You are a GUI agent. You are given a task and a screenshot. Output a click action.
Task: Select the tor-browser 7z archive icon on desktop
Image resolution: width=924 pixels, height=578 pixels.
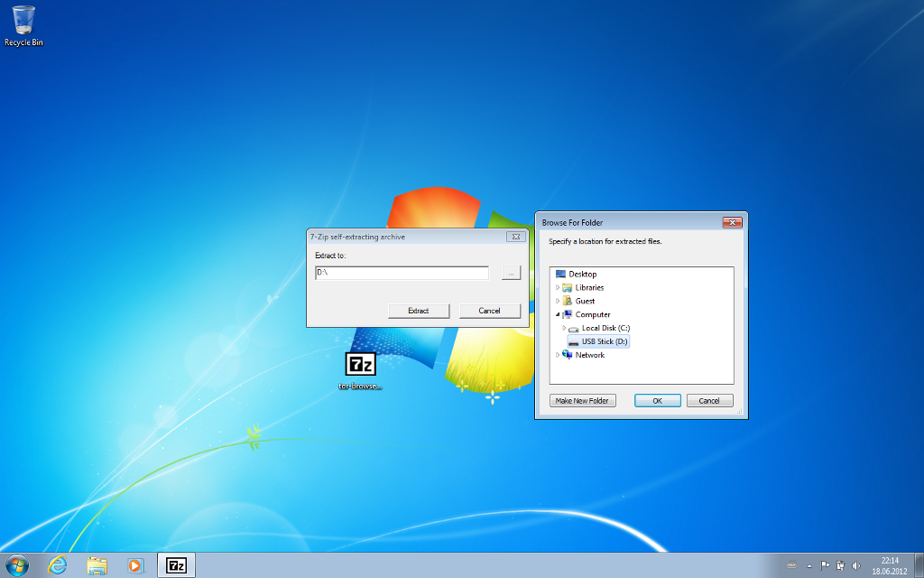[360, 371]
